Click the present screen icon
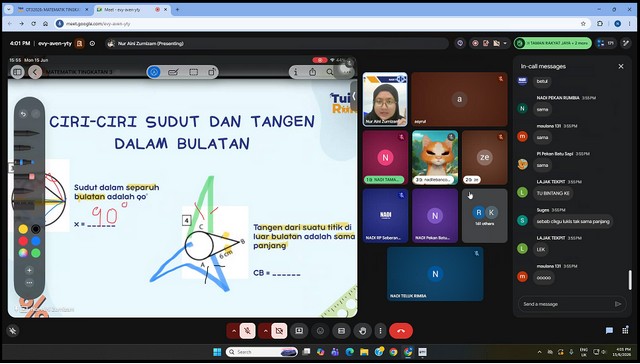640x364 pixels. coord(299,331)
